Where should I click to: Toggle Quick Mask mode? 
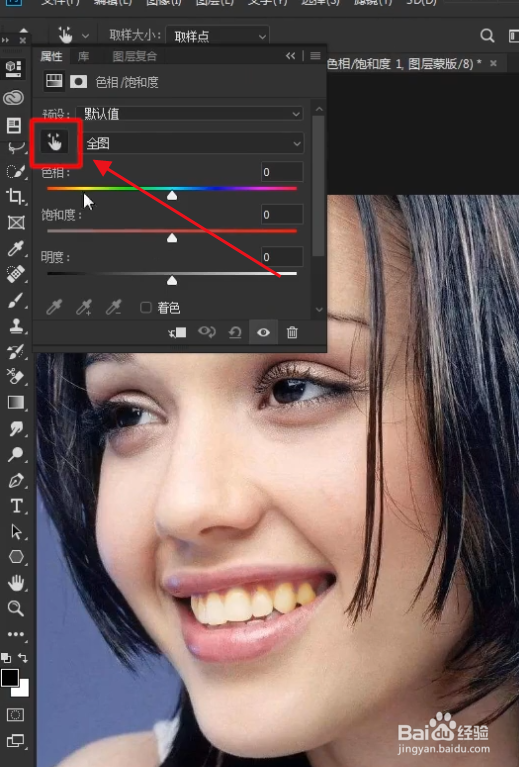click(x=15, y=715)
